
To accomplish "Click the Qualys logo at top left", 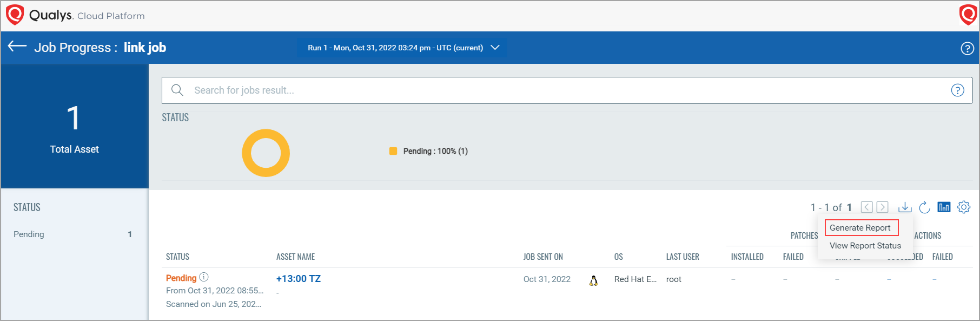I will coord(15,15).
